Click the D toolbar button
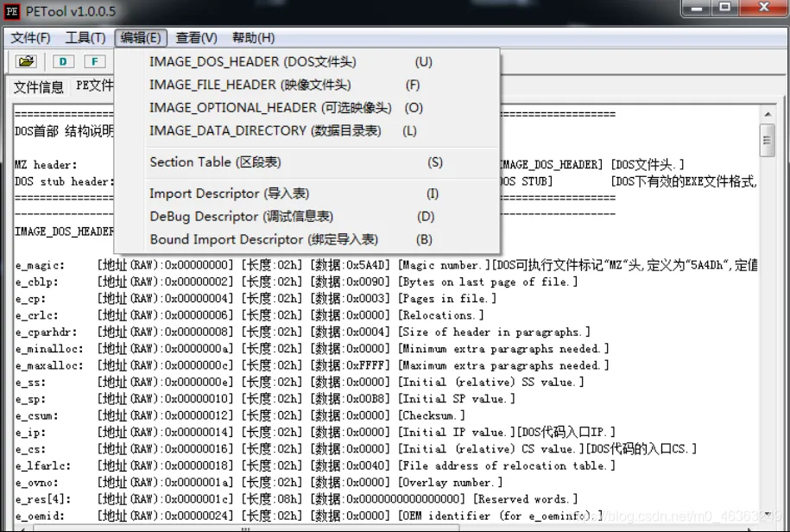 [x=63, y=61]
